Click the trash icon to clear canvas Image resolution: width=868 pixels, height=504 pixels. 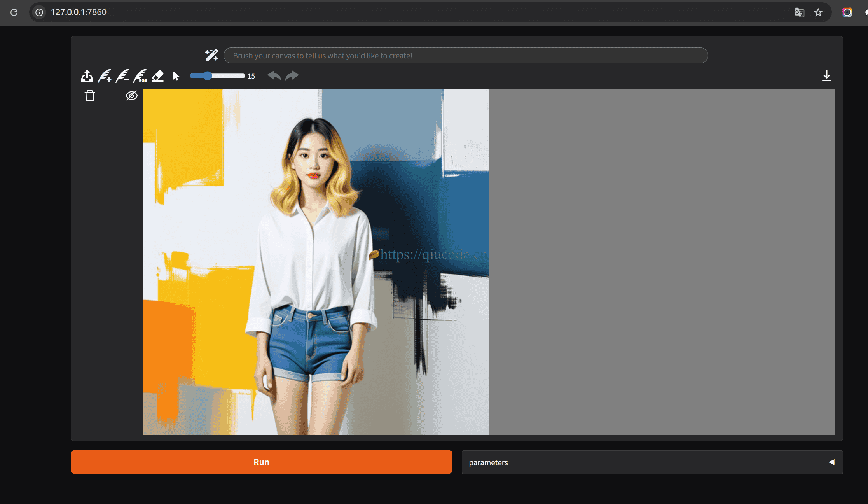pos(90,96)
